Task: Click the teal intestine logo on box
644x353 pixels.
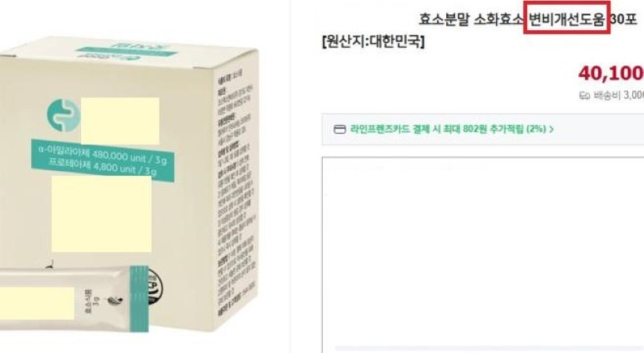Action: pyautogui.click(x=64, y=115)
